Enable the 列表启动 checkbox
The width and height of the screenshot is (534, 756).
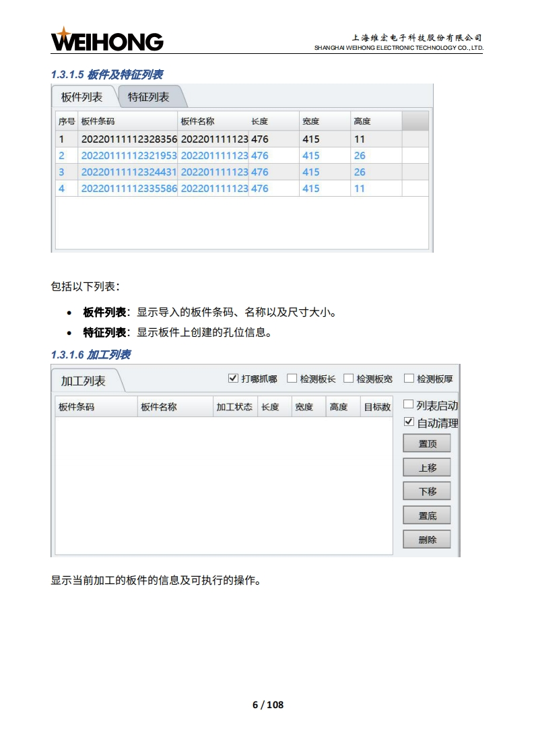point(408,404)
